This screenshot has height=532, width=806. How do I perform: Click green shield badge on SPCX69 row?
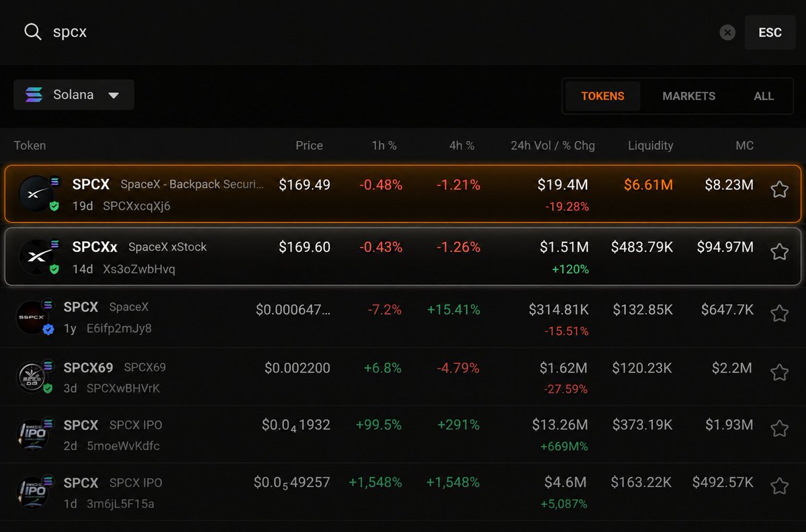(x=48, y=388)
